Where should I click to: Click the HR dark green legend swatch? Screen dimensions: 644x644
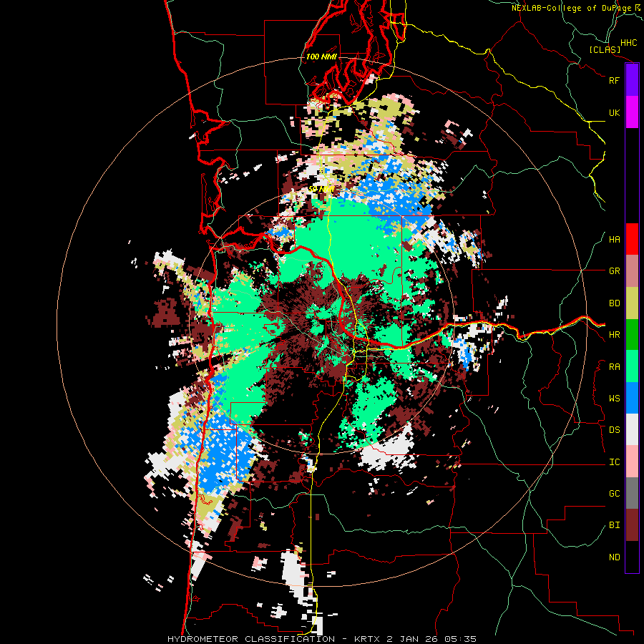(632, 334)
